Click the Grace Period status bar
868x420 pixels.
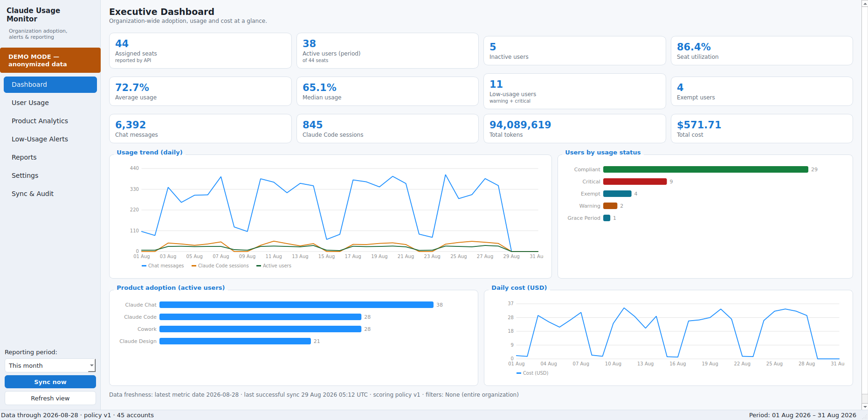point(606,218)
